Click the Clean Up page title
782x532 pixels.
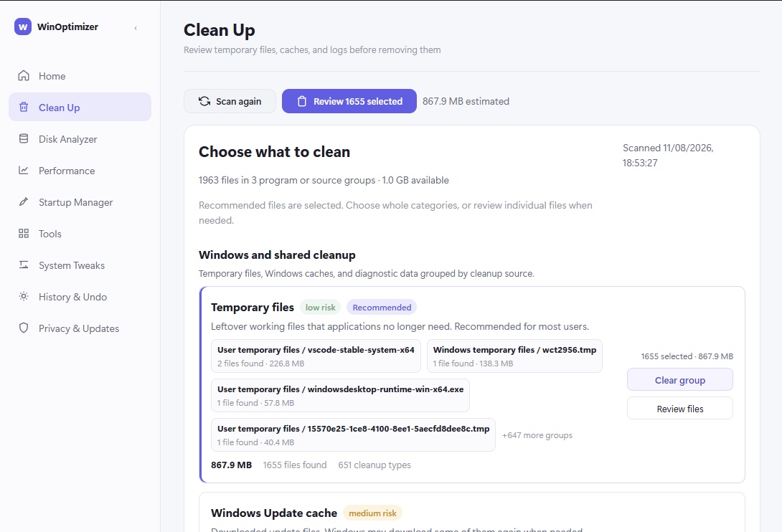[x=220, y=30]
